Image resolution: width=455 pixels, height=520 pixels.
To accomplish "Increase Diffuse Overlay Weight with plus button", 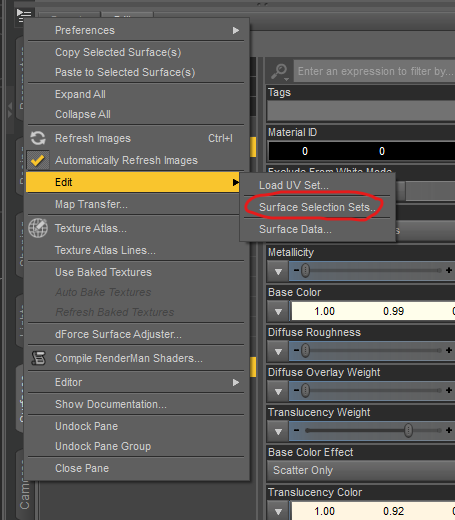I will [449, 390].
